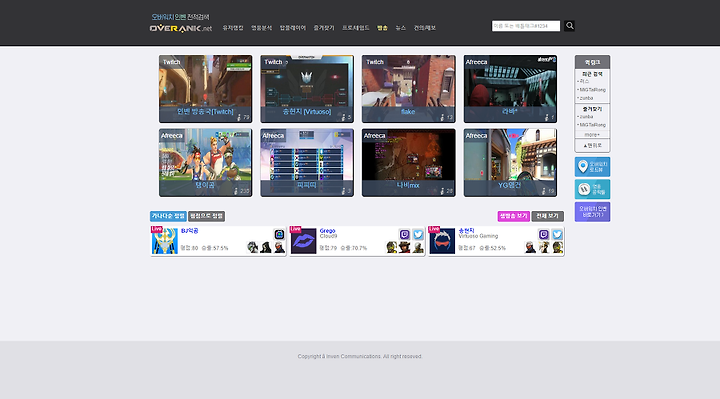
Task: Select MIG TaiRong under 최근 검색
Action: [592, 90]
